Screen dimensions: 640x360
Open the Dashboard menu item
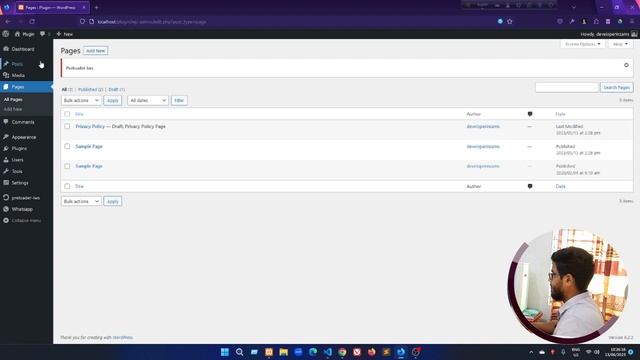(x=23, y=49)
